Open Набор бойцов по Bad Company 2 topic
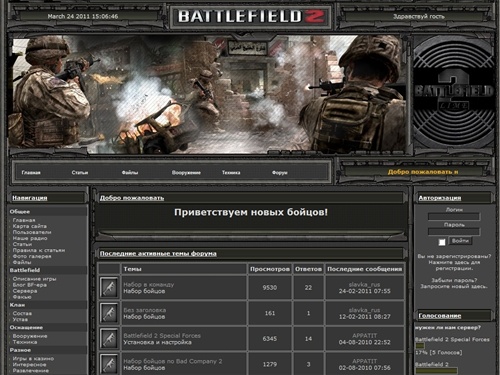The image size is (500, 375). click(173, 361)
